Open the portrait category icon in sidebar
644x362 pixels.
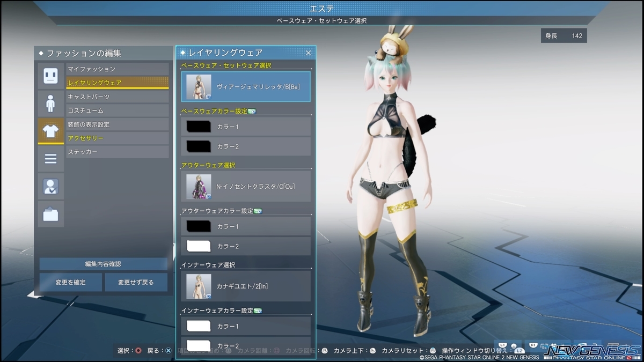[51, 186]
